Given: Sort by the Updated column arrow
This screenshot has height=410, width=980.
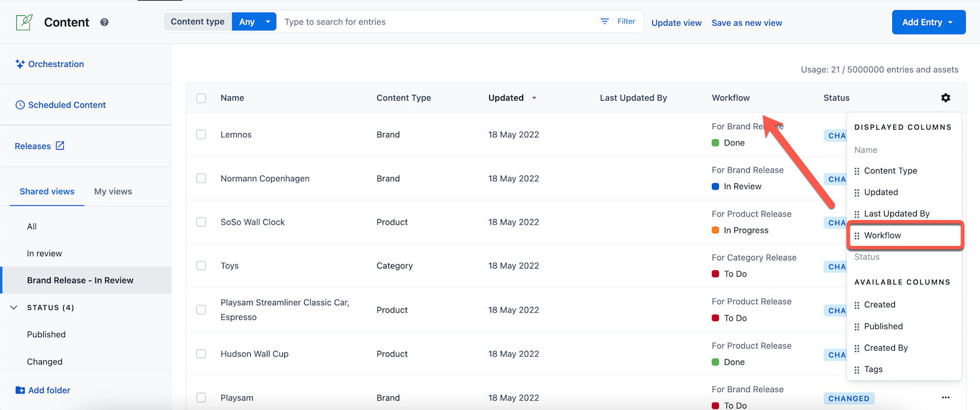Looking at the screenshot, I should (x=534, y=98).
